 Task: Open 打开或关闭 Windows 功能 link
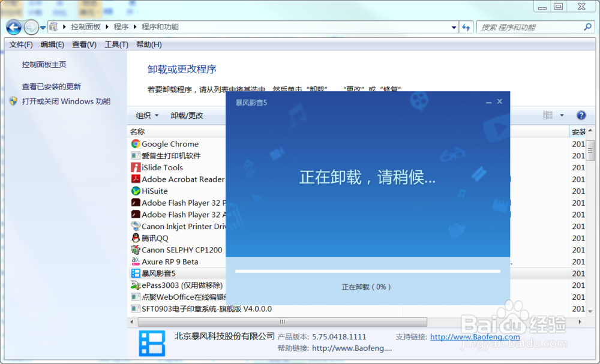click(66, 101)
